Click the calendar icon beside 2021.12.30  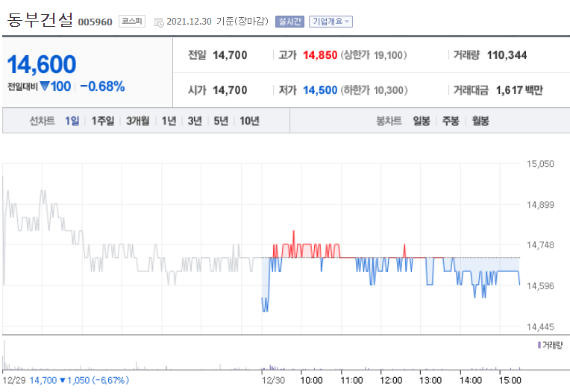[159, 22]
